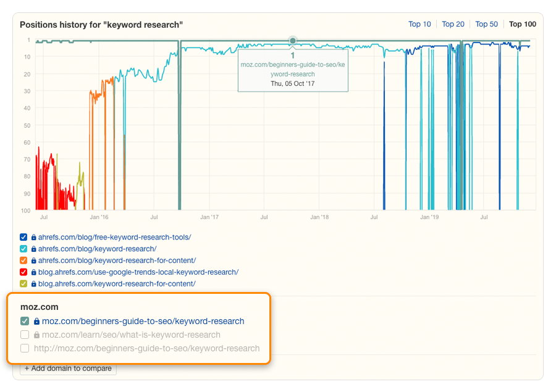Select the Top 100 tab
556x392 pixels.
click(x=522, y=24)
